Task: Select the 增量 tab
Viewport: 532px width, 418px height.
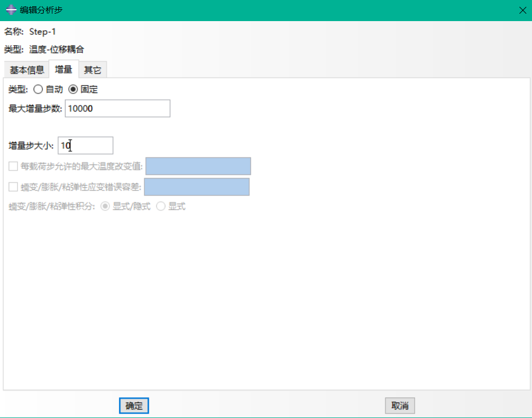Action: [63, 70]
